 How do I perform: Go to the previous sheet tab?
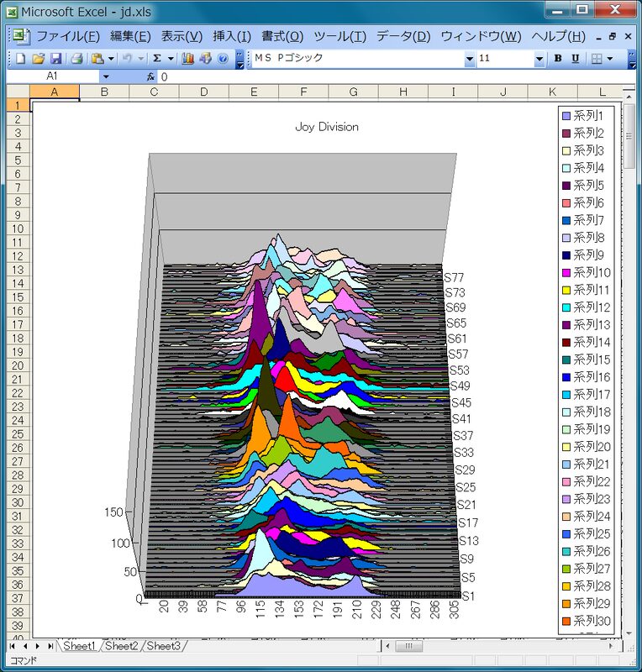pos(25,646)
